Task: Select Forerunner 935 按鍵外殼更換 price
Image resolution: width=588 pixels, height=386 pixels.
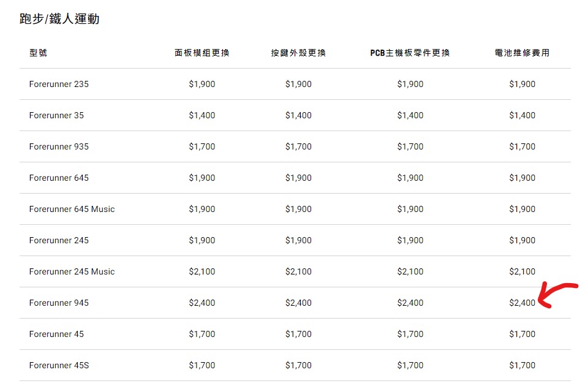Action: pyautogui.click(x=298, y=146)
